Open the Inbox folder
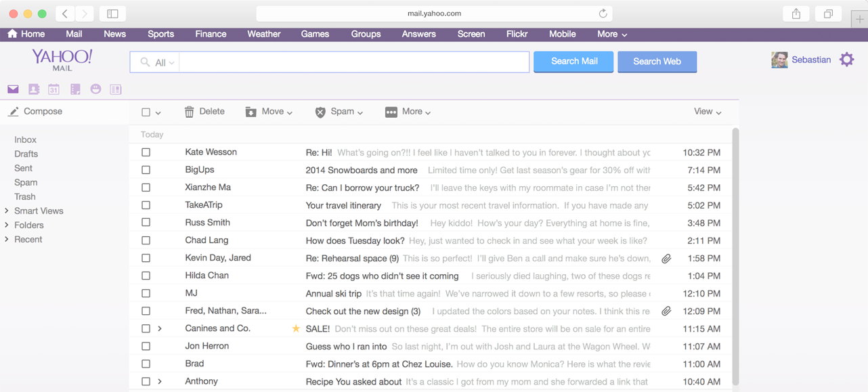 click(26, 139)
